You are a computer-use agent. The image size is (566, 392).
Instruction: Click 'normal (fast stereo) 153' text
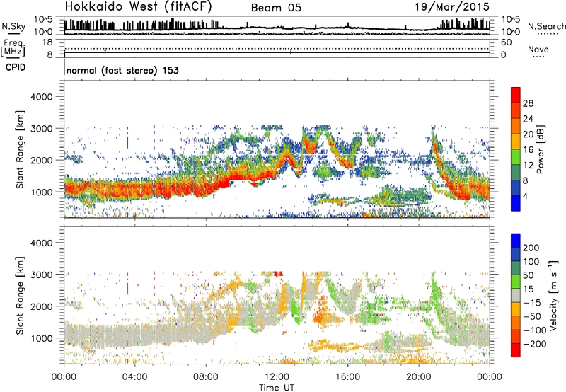[122, 70]
